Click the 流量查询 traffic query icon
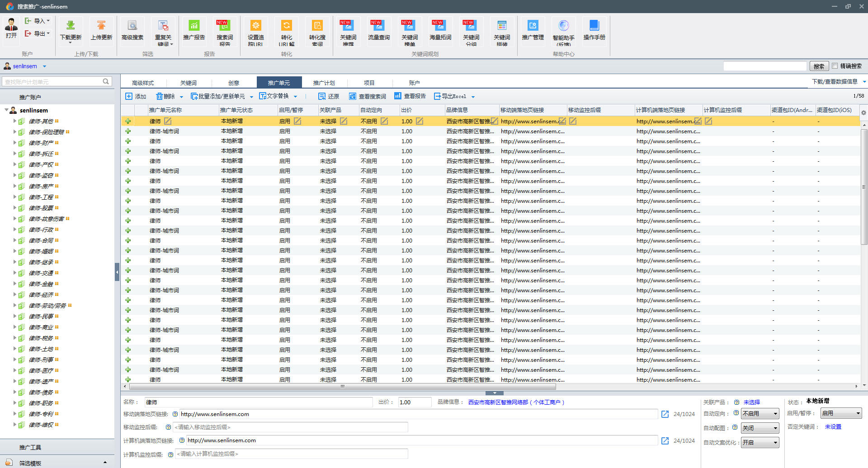The height and width of the screenshot is (468, 868). click(x=379, y=26)
